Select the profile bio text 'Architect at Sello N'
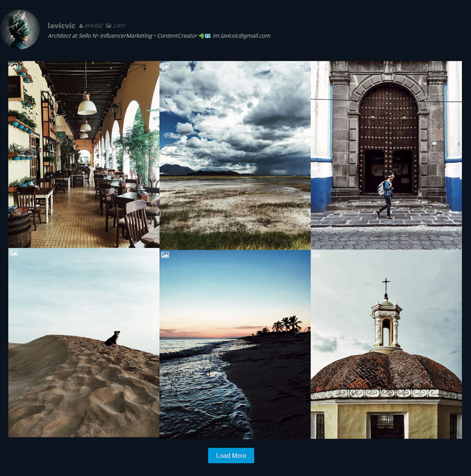471x476 pixels. 72,36
